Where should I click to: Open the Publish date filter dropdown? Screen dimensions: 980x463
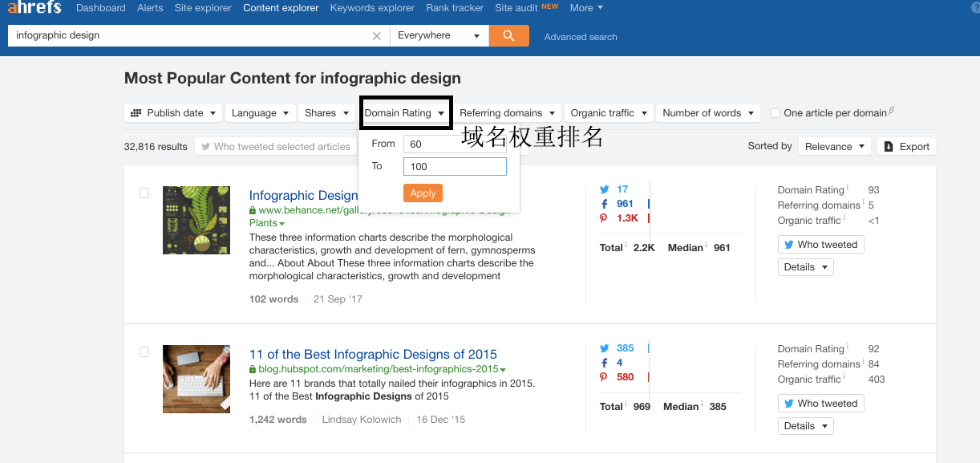(x=173, y=113)
